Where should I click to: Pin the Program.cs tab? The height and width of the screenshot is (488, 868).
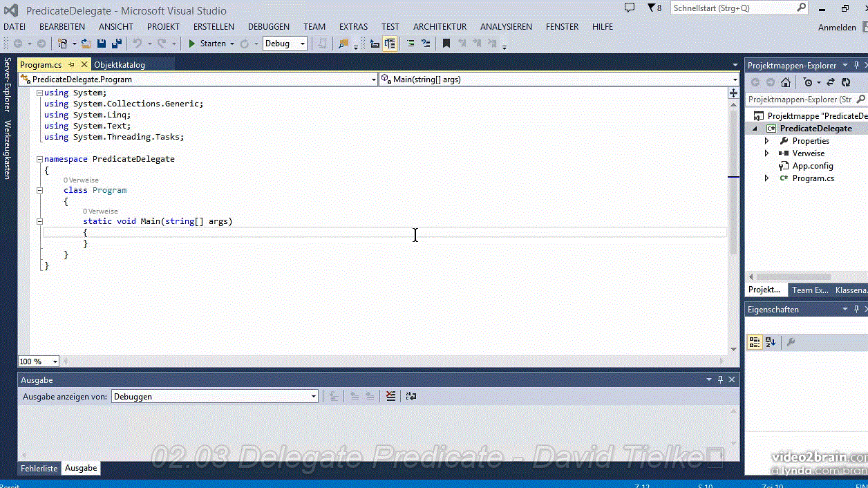click(72, 65)
